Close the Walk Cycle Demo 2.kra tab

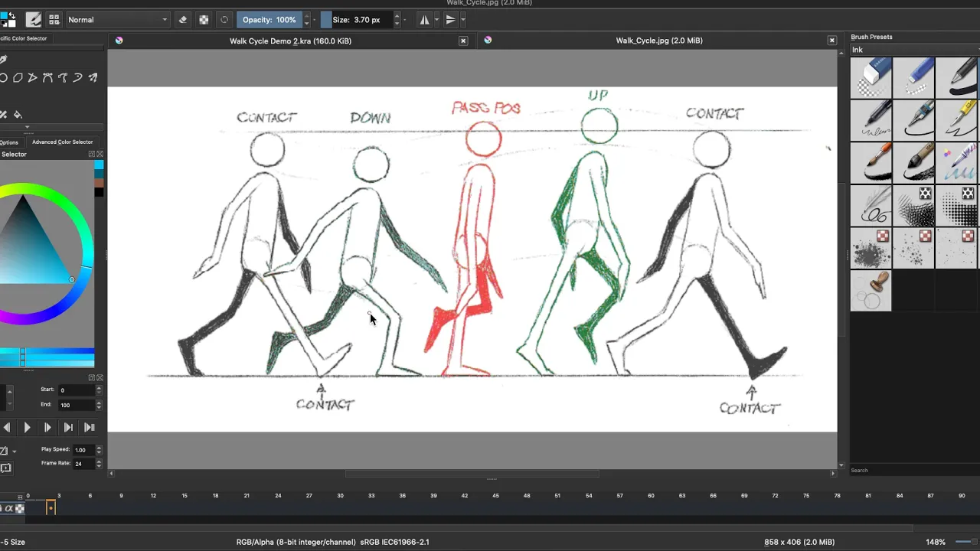click(x=463, y=41)
